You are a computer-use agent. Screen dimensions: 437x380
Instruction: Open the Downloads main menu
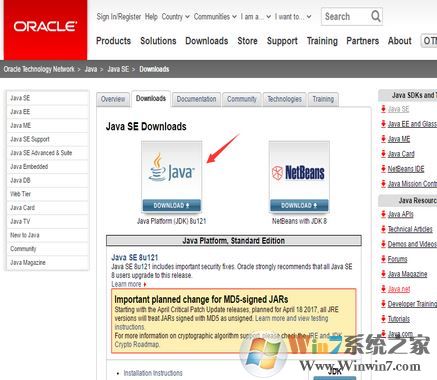tap(207, 41)
